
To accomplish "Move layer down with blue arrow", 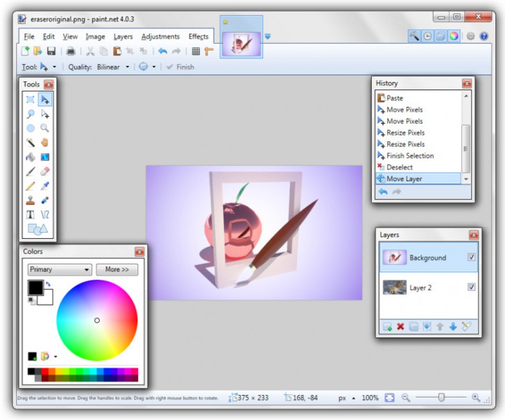I will tap(453, 326).
